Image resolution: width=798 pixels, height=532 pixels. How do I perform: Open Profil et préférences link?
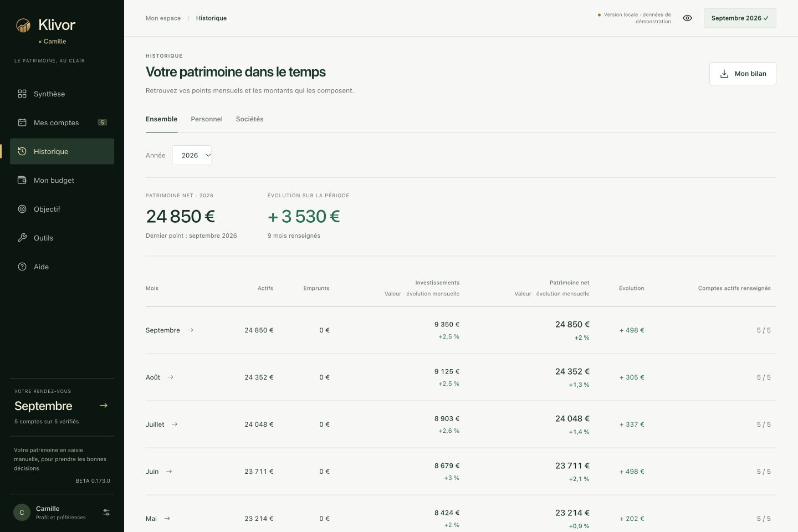point(61,518)
